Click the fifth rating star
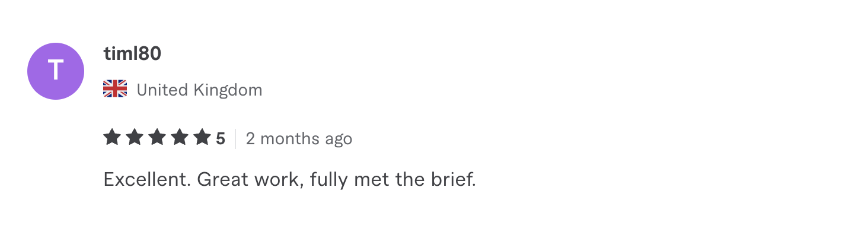 click(202, 138)
